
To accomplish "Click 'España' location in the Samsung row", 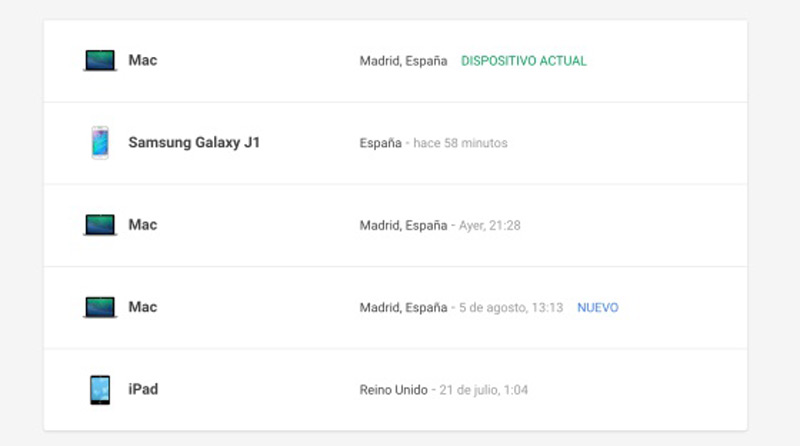I will click(x=380, y=143).
